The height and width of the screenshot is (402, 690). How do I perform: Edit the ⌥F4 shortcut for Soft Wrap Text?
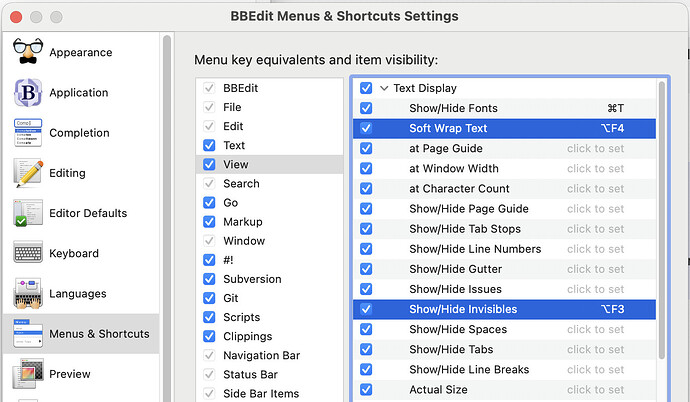pyautogui.click(x=613, y=128)
